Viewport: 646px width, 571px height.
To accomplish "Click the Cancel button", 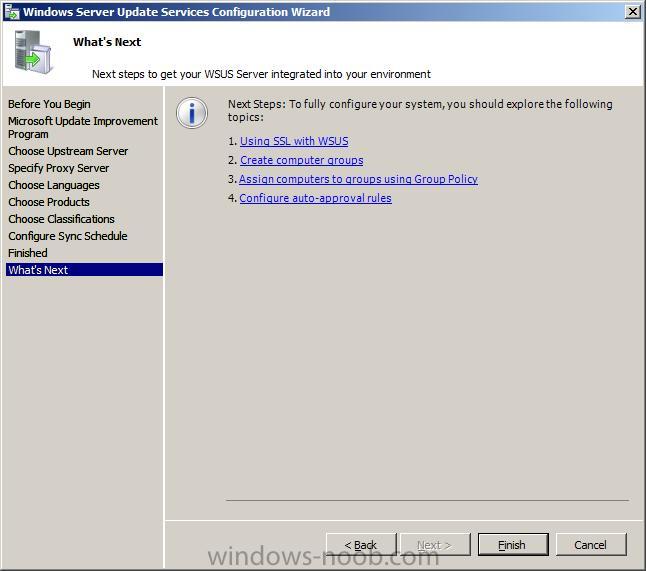I will pyautogui.click(x=591, y=545).
